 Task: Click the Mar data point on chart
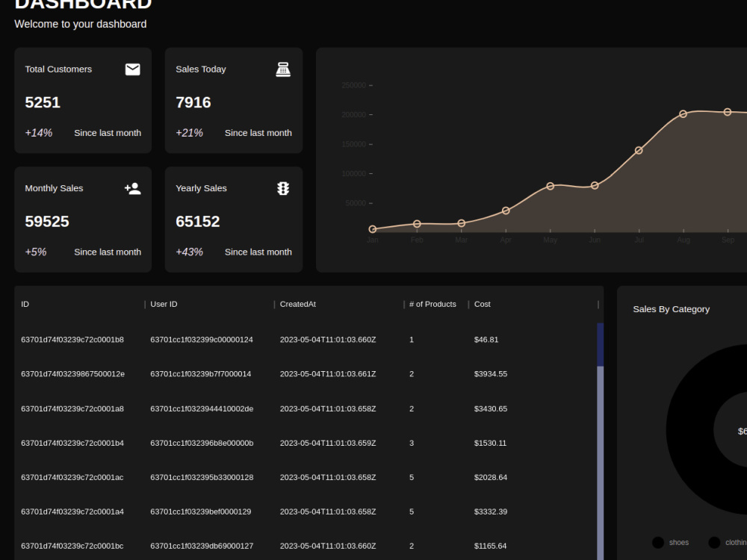[x=461, y=223]
